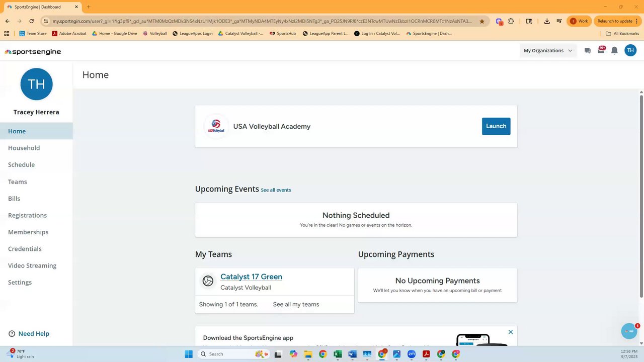Click the See all events link
The width and height of the screenshot is (644, 362).
tap(276, 190)
